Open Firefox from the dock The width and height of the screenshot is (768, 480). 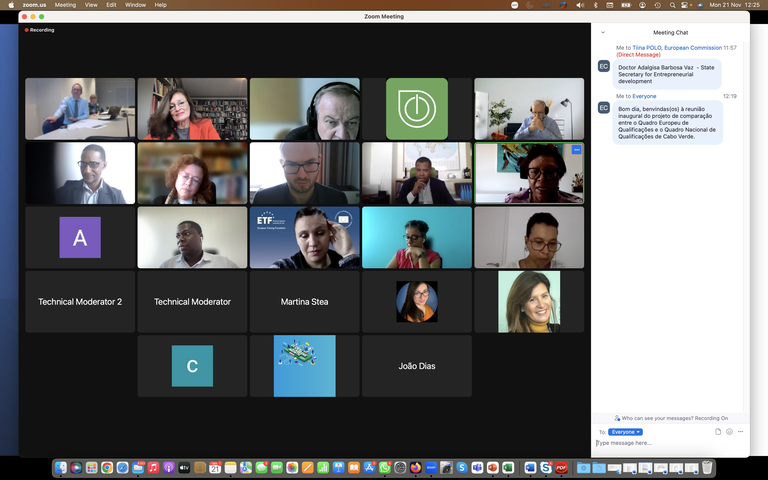point(416,467)
